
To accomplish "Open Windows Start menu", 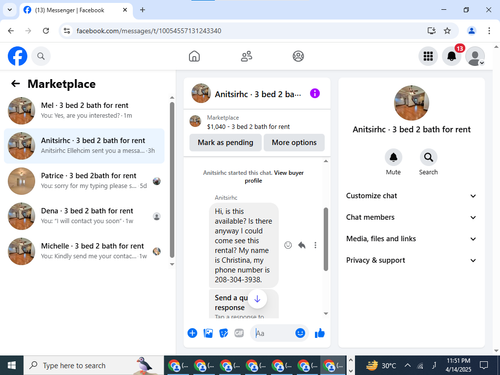I will click(12, 365).
